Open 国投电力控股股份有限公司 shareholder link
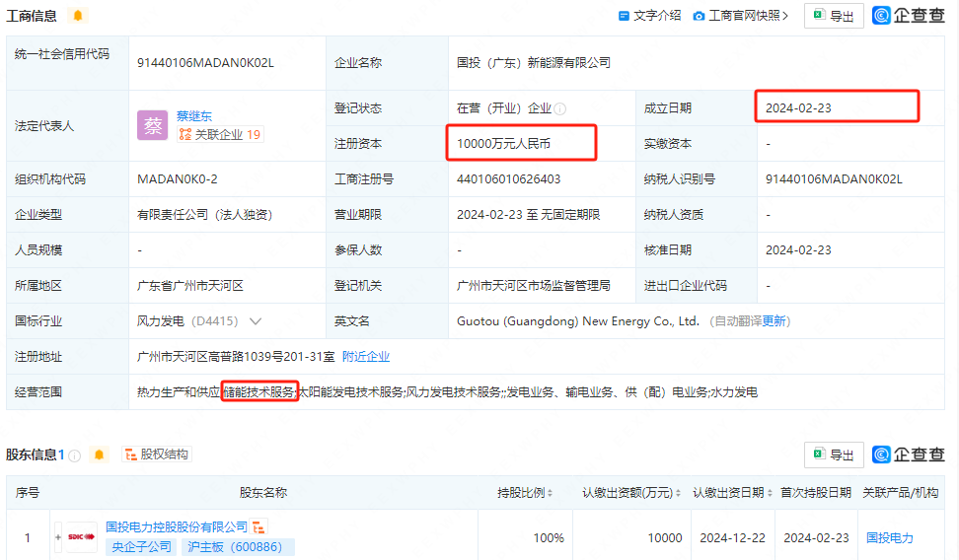 point(177,527)
